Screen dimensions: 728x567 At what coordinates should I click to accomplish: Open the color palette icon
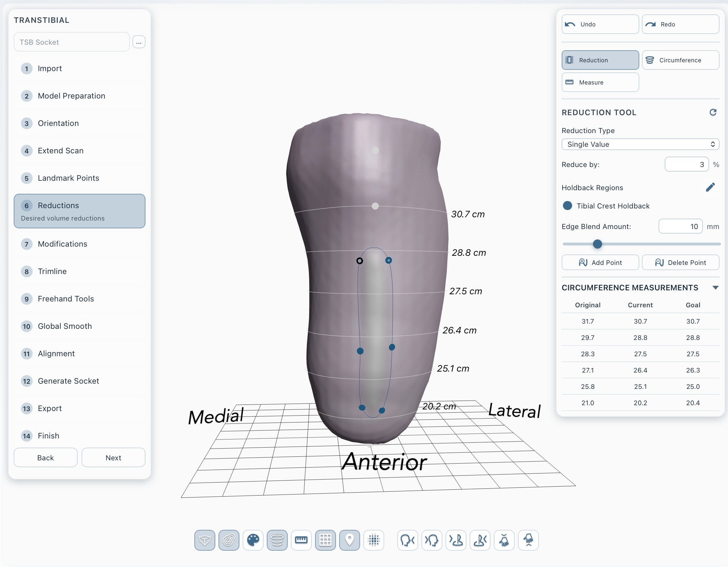pos(253,540)
